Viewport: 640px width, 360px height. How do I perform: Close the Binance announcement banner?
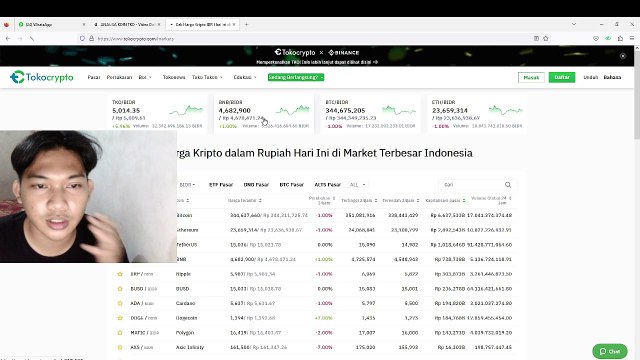click(623, 56)
